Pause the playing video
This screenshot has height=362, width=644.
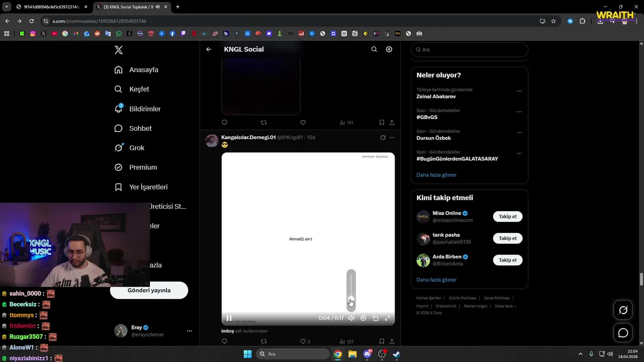pos(229,318)
